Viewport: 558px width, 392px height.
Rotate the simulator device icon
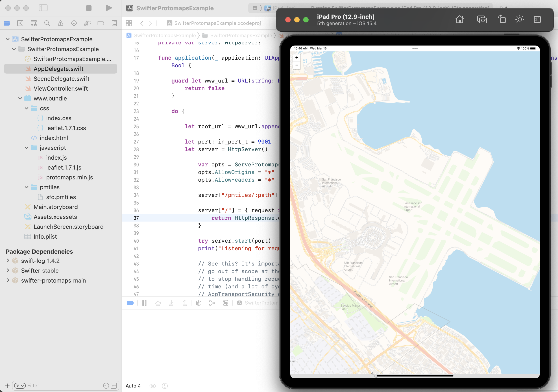pos(502,20)
